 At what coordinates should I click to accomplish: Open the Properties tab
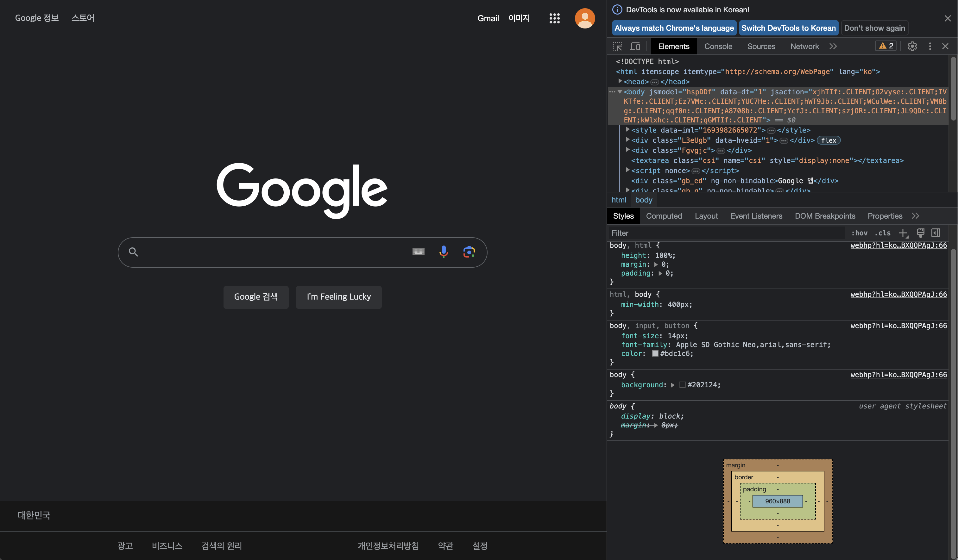pos(885,216)
